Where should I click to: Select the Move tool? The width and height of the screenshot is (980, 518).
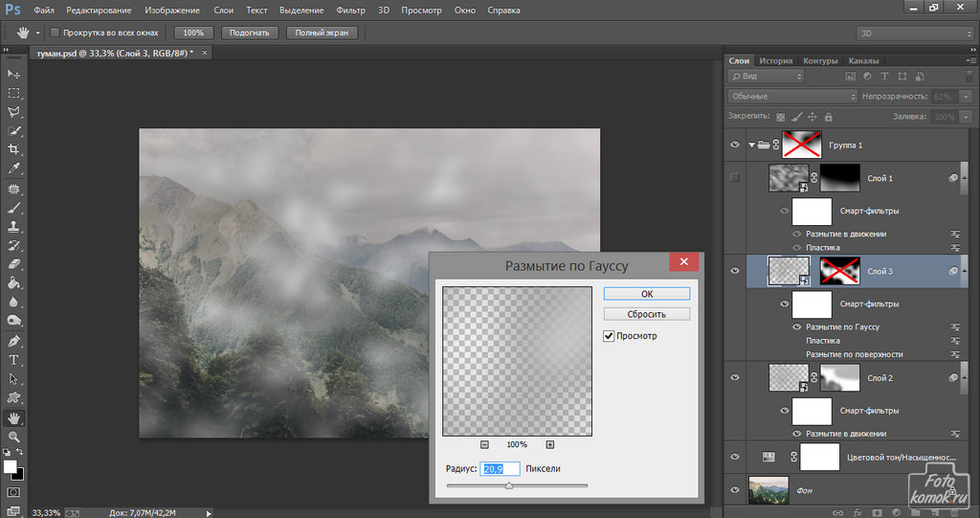14,74
